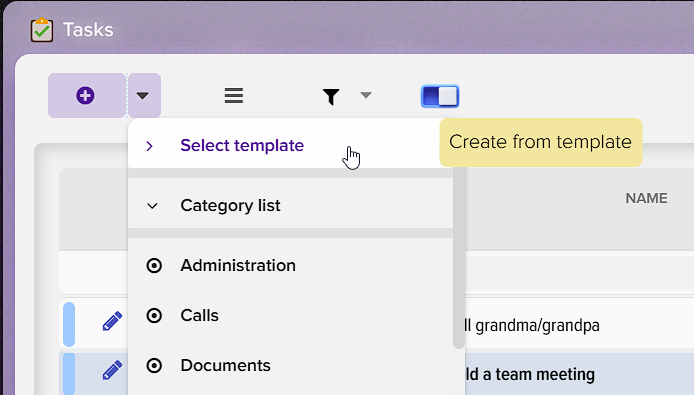Open the dropdown arrow beside add button
The height and width of the screenshot is (395, 694).
144,95
